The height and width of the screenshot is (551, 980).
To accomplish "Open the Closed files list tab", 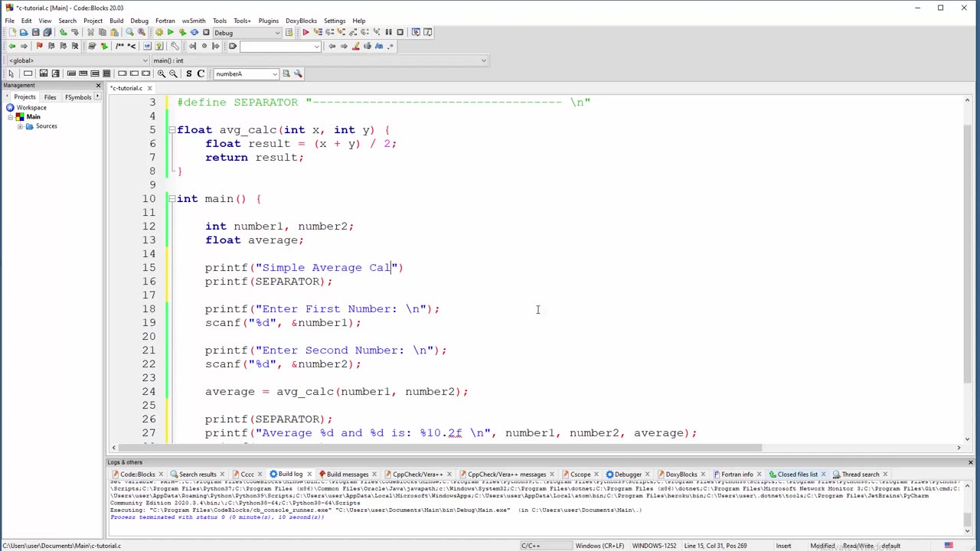I will pyautogui.click(x=797, y=474).
